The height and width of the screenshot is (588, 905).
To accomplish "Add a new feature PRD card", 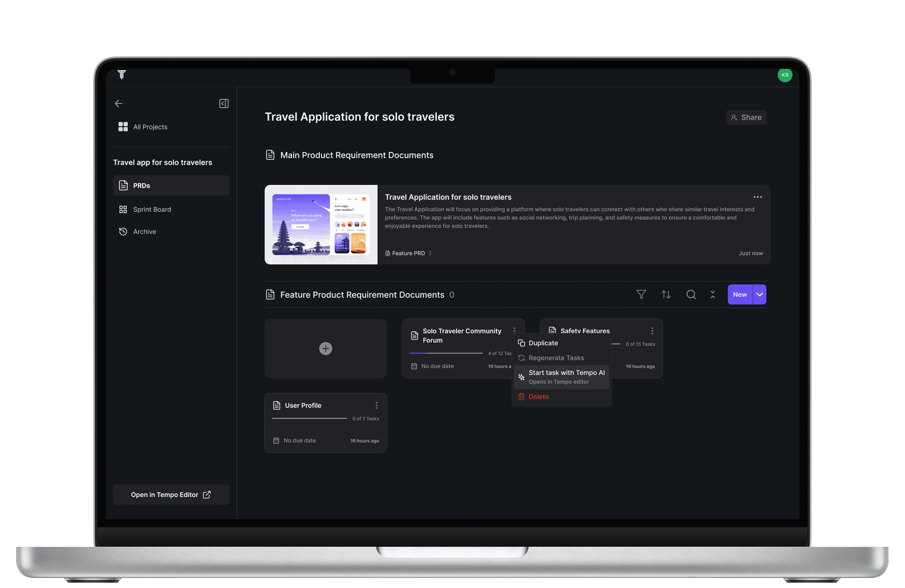I will [325, 349].
